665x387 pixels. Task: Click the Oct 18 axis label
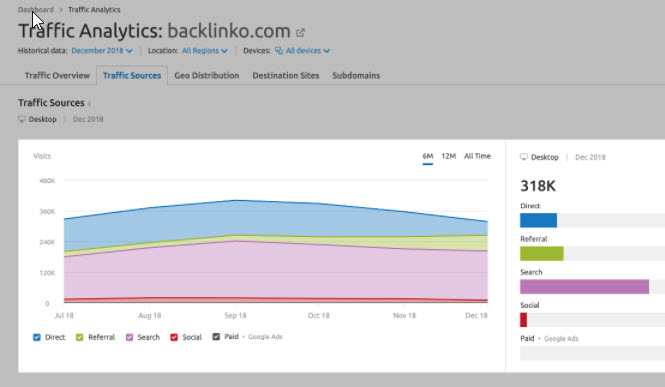tap(319, 316)
